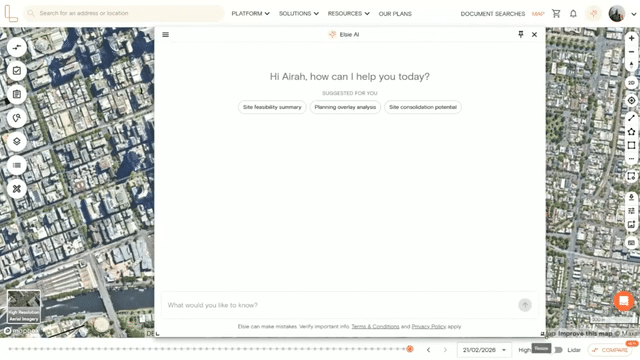The width and height of the screenshot is (640, 360).
Task: Open the user profile avatar
Action: pyautogui.click(x=617, y=13)
